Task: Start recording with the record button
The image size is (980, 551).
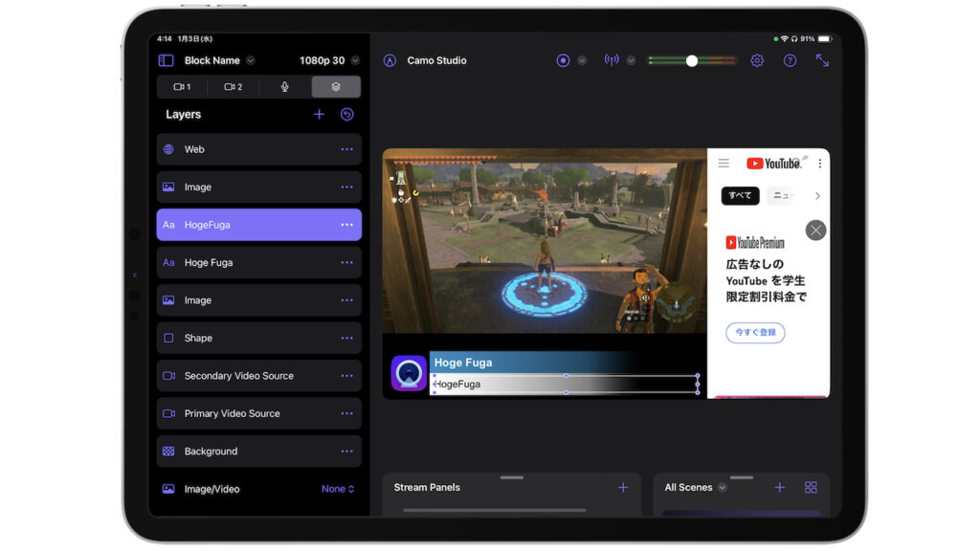Action: [563, 60]
